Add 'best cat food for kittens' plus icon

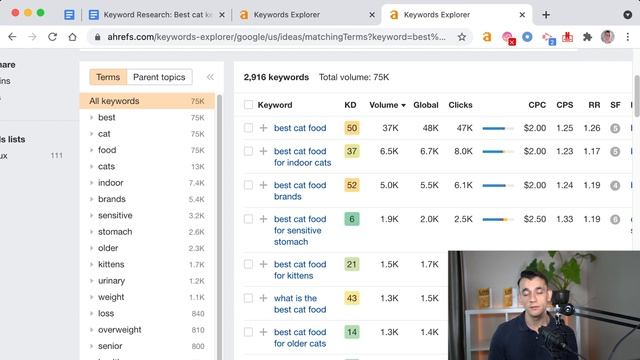pos(263,264)
